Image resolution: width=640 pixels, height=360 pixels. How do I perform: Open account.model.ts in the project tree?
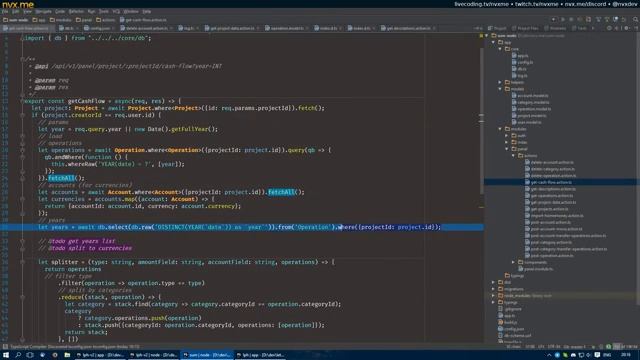[530, 96]
